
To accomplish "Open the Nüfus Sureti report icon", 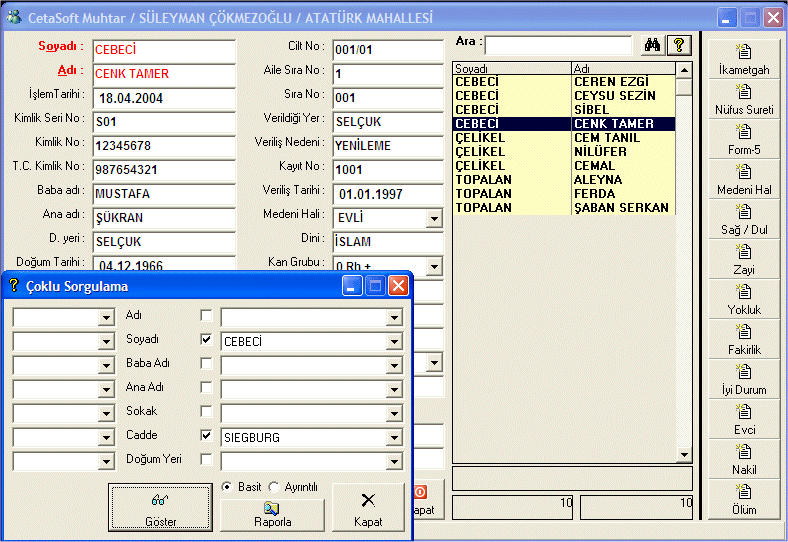I will pyautogui.click(x=743, y=92).
